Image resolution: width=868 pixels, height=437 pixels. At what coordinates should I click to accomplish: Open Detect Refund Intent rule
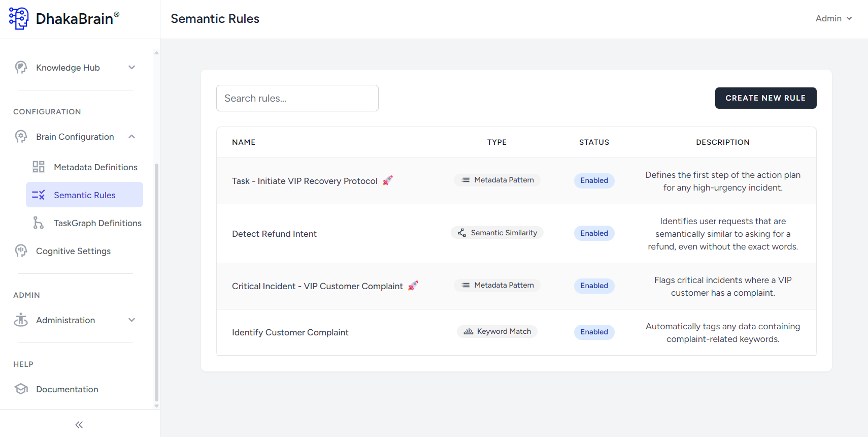[x=274, y=234]
